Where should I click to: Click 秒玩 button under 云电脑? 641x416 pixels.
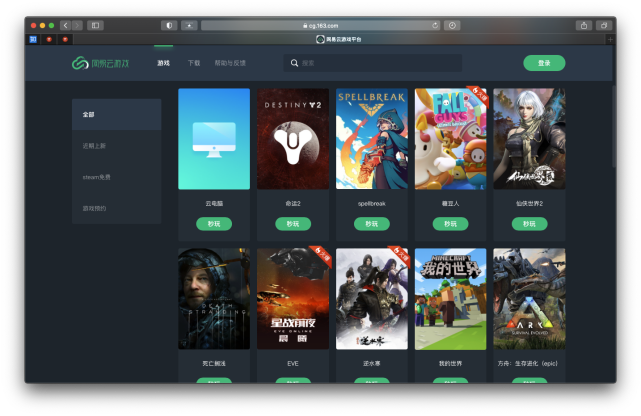(214, 224)
